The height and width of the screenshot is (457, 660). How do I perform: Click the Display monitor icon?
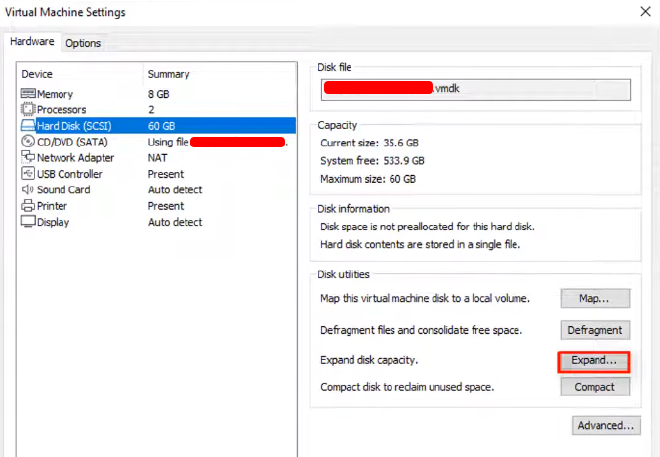[28, 222]
